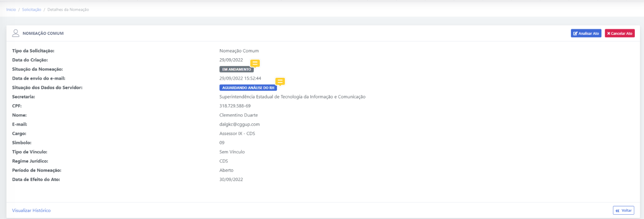
Task: Click the NOMEAÇÃO COMUM panel title
Action: click(43, 33)
